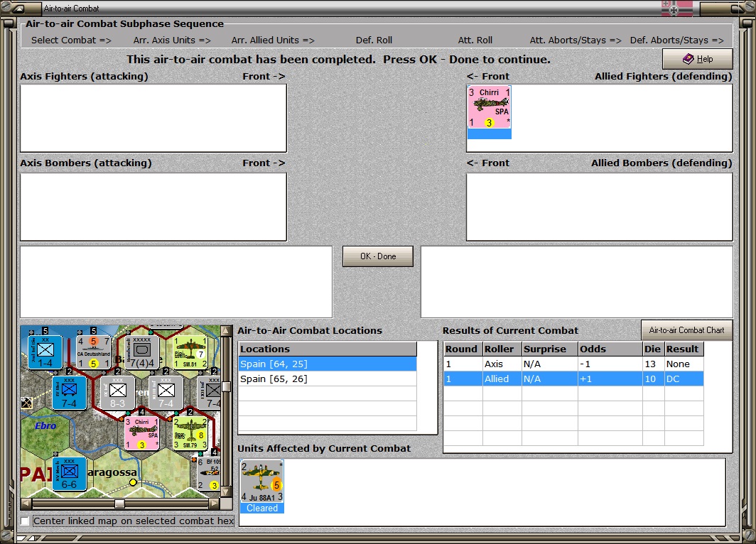Click the None result cell
Screen dimensions: 756x544
(684, 364)
